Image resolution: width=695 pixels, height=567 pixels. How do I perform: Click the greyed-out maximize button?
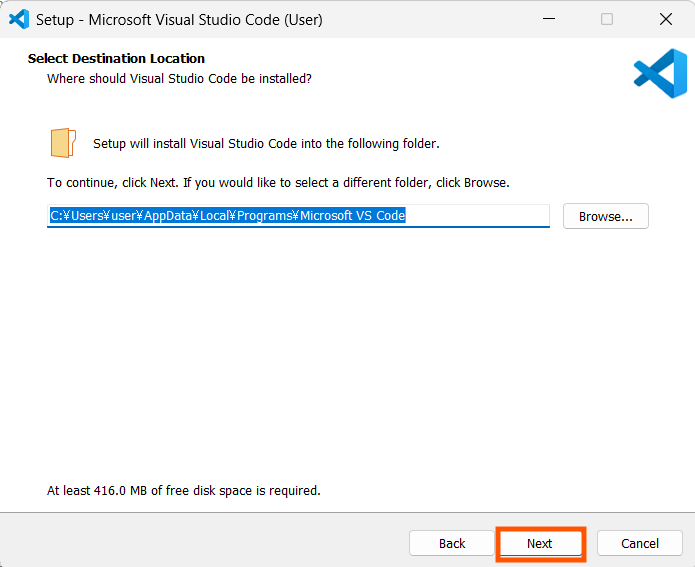click(x=607, y=19)
